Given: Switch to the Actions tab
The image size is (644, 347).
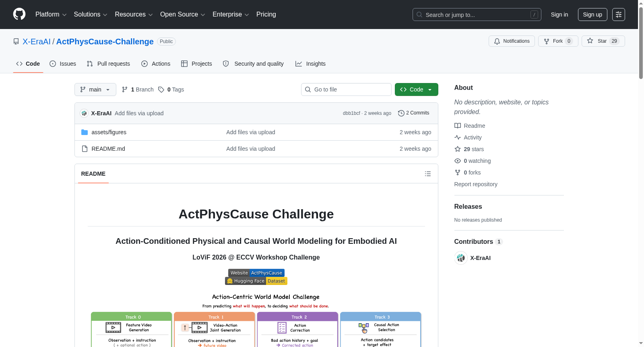Looking at the screenshot, I should pos(156,64).
